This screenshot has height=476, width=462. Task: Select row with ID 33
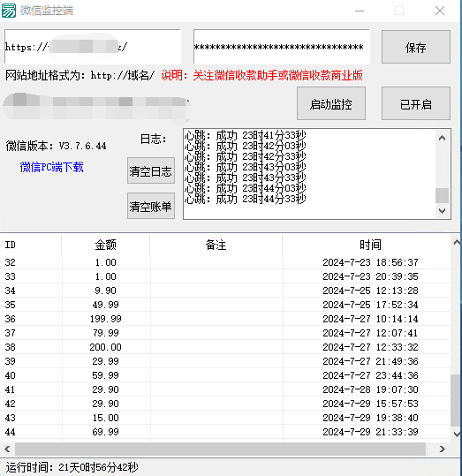224,276
